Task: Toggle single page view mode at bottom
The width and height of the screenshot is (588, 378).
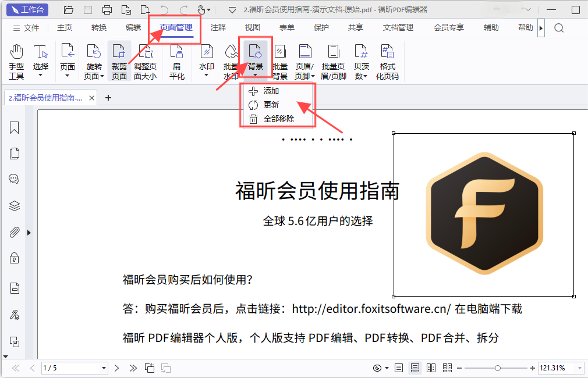Action: [x=398, y=368]
